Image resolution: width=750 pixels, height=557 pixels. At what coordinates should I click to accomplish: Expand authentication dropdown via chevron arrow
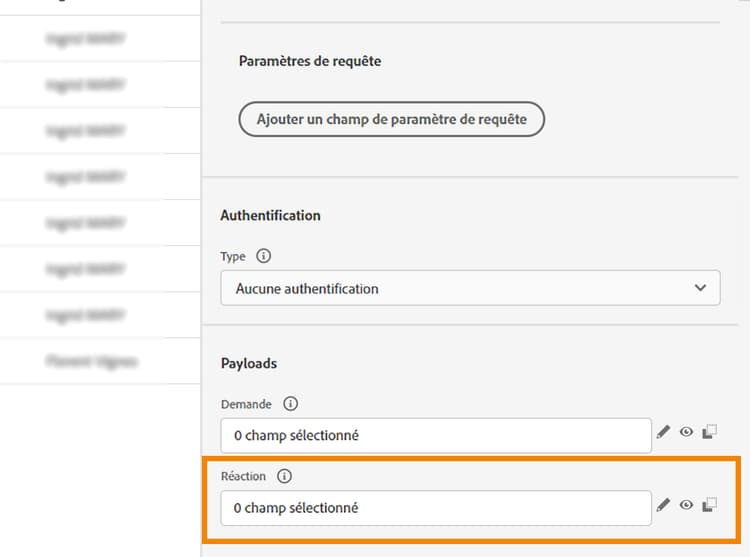point(700,288)
